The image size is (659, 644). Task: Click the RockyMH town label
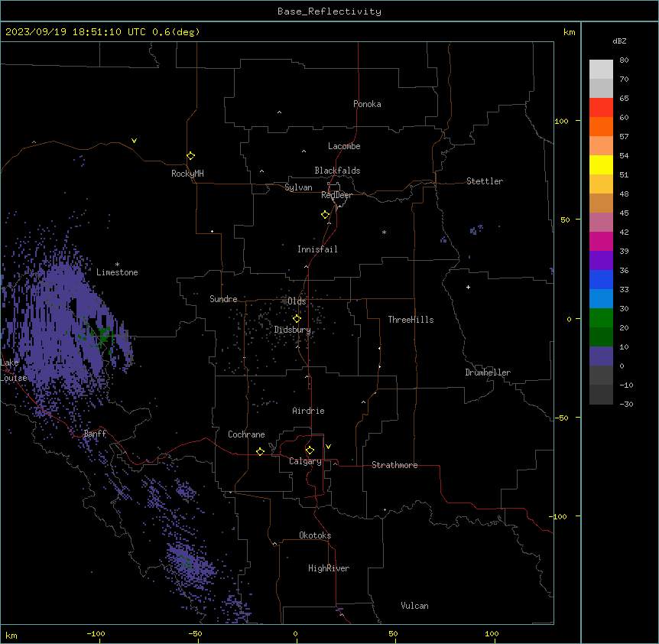[x=187, y=174]
